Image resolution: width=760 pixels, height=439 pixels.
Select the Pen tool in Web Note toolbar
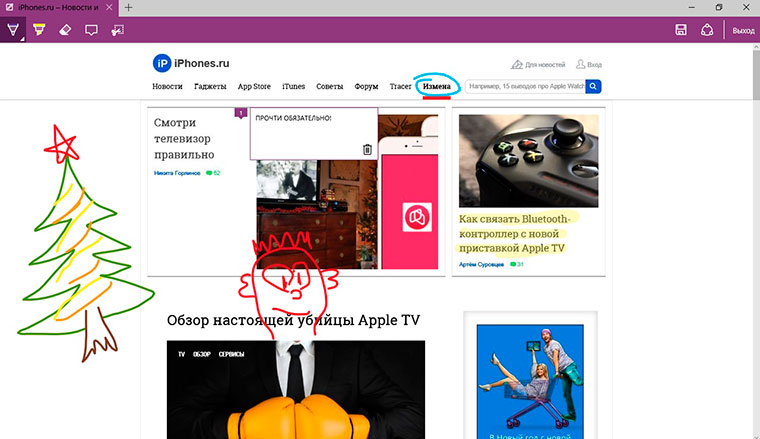[x=13, y=30]
